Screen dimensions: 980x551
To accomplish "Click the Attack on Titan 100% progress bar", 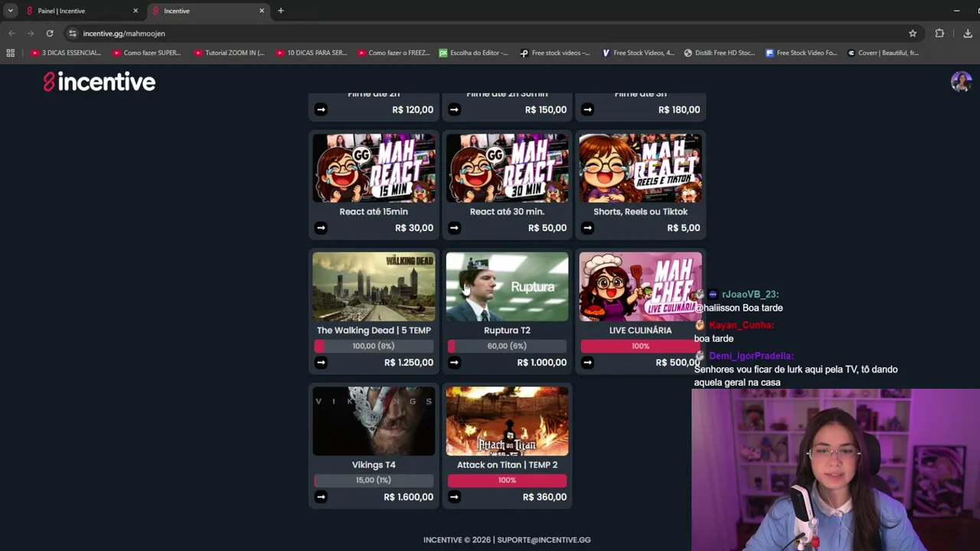I will 507,480.
